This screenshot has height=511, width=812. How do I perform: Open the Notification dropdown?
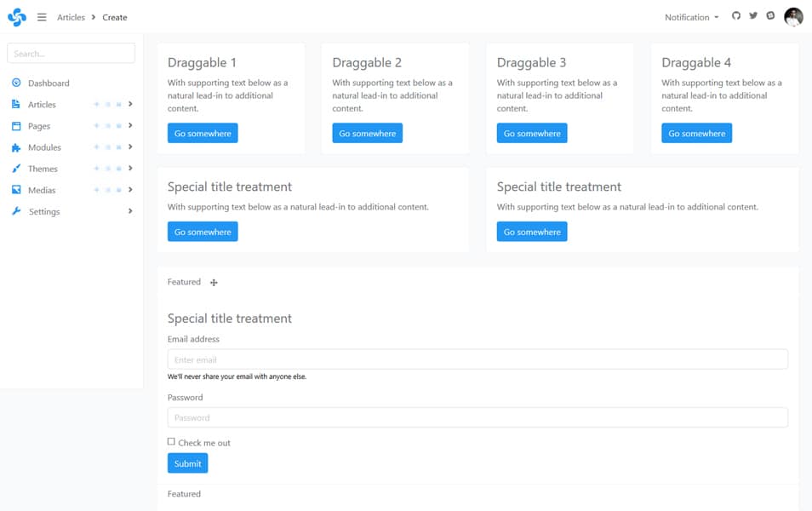(691, 17)
